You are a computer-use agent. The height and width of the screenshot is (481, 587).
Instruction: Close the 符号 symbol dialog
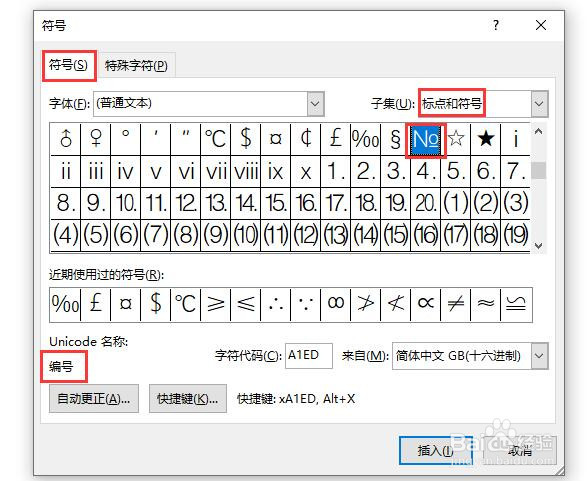pyautogui.click(x=541, y=25)
